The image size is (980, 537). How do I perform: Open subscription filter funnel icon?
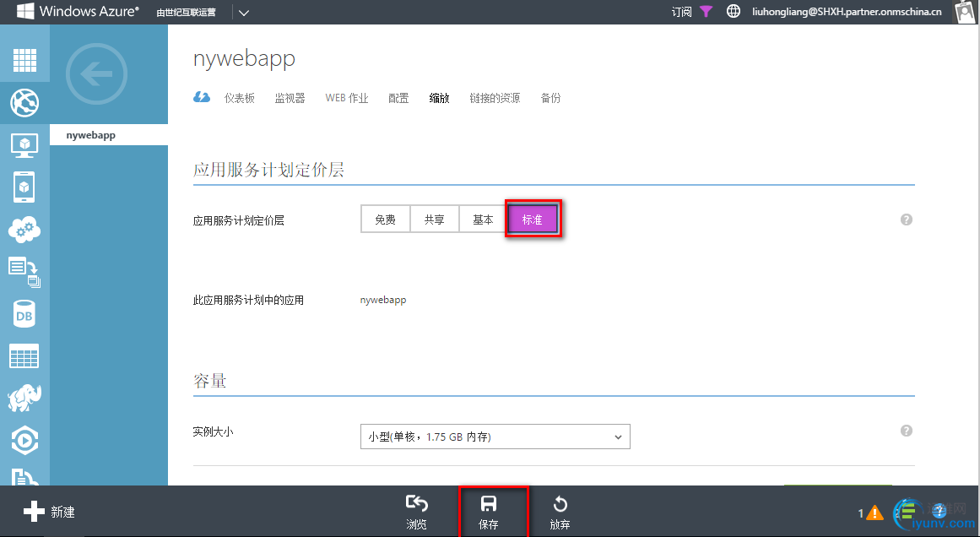click(706, 11)
